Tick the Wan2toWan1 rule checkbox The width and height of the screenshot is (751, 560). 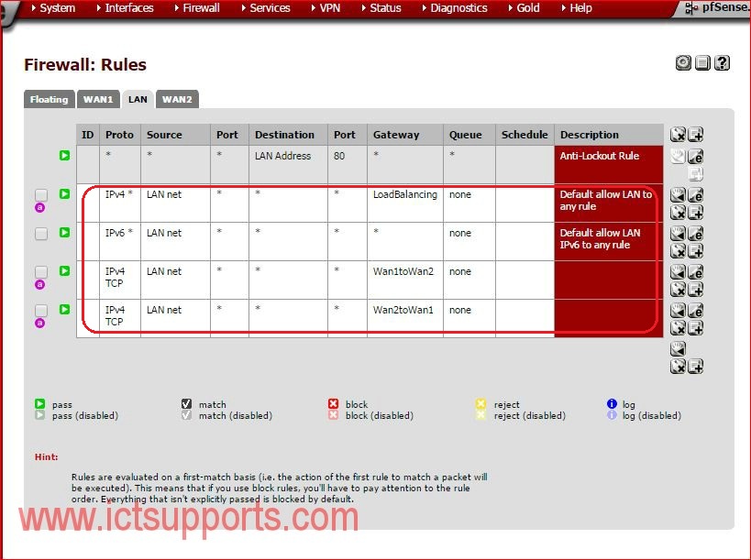(41, 310)
